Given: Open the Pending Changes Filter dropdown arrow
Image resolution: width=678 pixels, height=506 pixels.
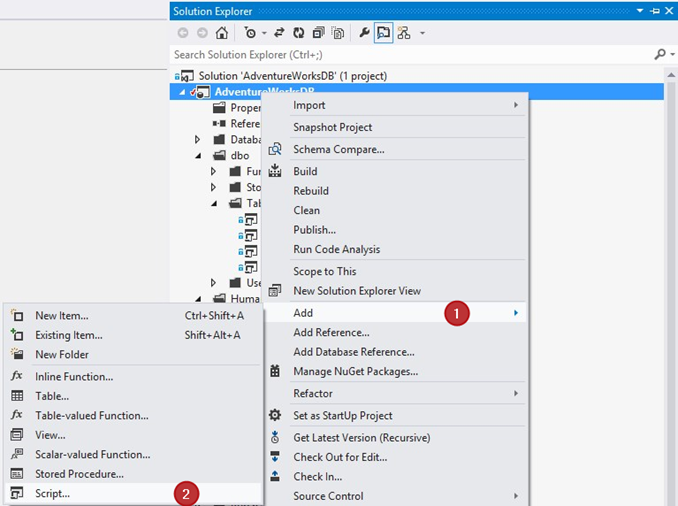Looking at the screenshot, I should [x=264, y=33].
